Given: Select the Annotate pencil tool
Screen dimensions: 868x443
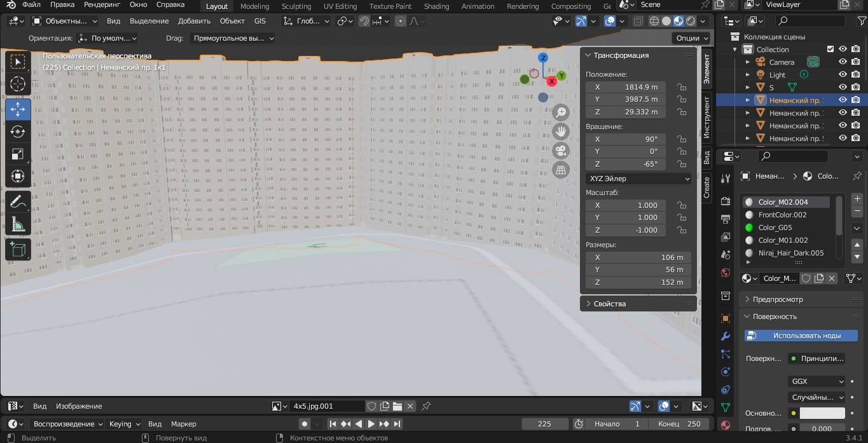Looking at the screenshot, I should (x=18, y=202).
